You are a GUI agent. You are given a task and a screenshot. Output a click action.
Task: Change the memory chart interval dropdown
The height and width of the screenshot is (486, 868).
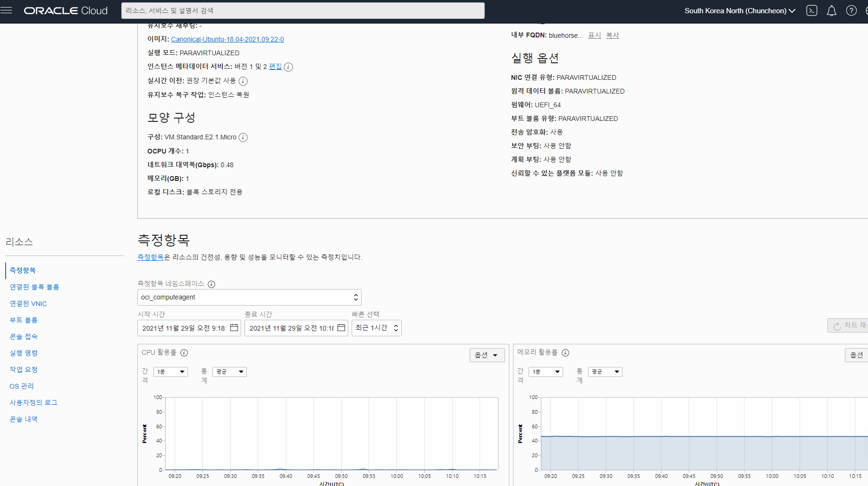[x=546, y=372]
